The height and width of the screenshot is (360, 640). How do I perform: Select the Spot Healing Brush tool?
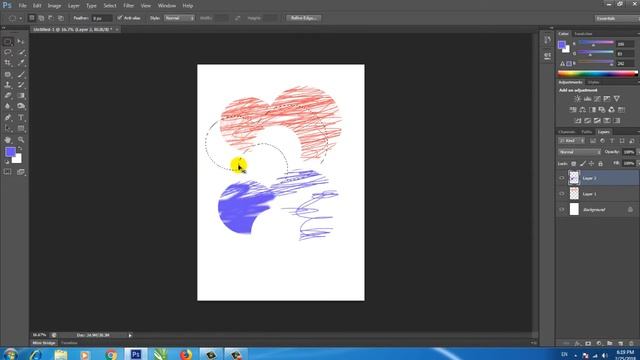tap(8, 74)
